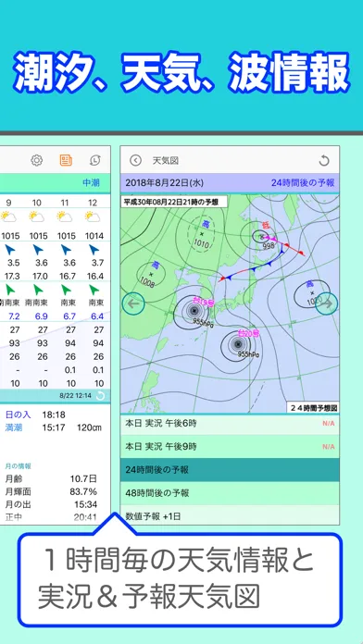The height and width of the screenshot is (644, 363).
Task: Tap the 中潮 tide label
Action: click(x=91, y=183)
